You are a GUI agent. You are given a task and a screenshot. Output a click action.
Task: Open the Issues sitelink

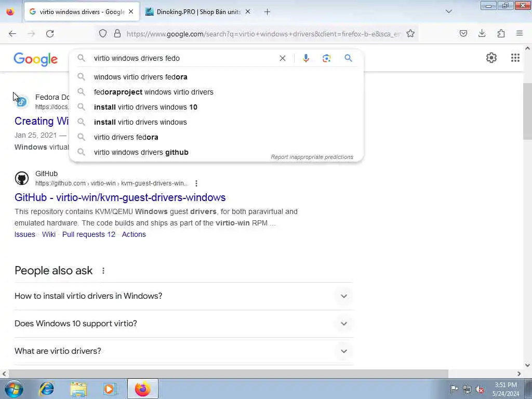pos(25,234)
